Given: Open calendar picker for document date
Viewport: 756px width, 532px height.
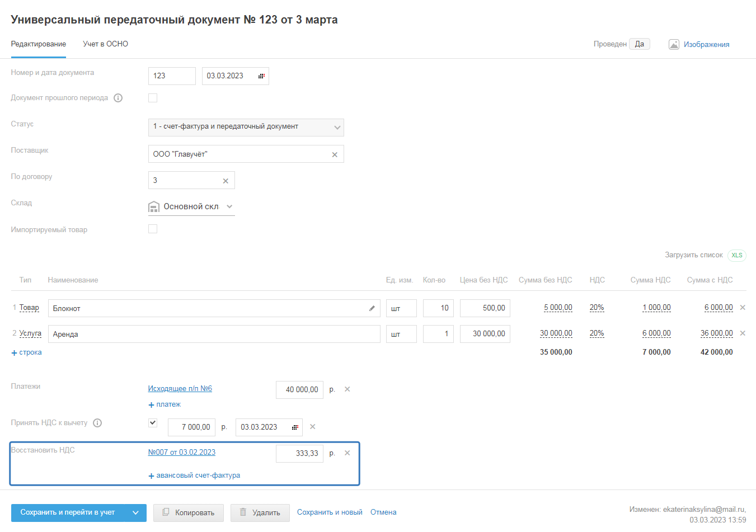Looking at the screenshot, I should (261, 76).
